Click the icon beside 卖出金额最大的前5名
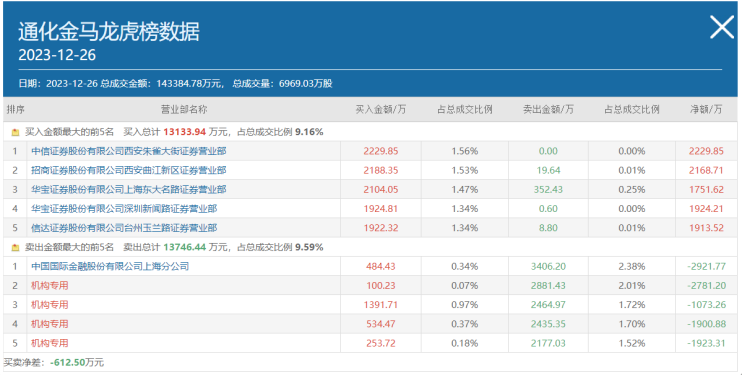This screenshot has height=375, width=743. (x=16, y=247)
